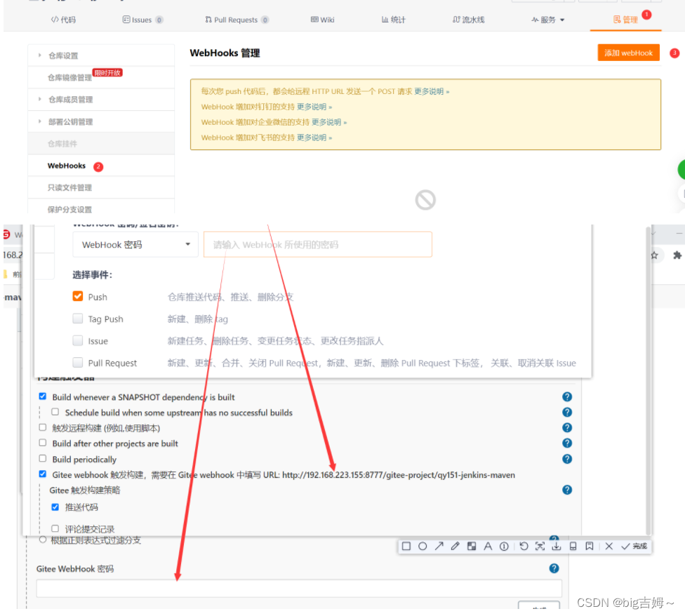Click the Jenkins page vertical scrollbar
The height and width of the screenshot is (616, 685).
[x=648, y=380]
